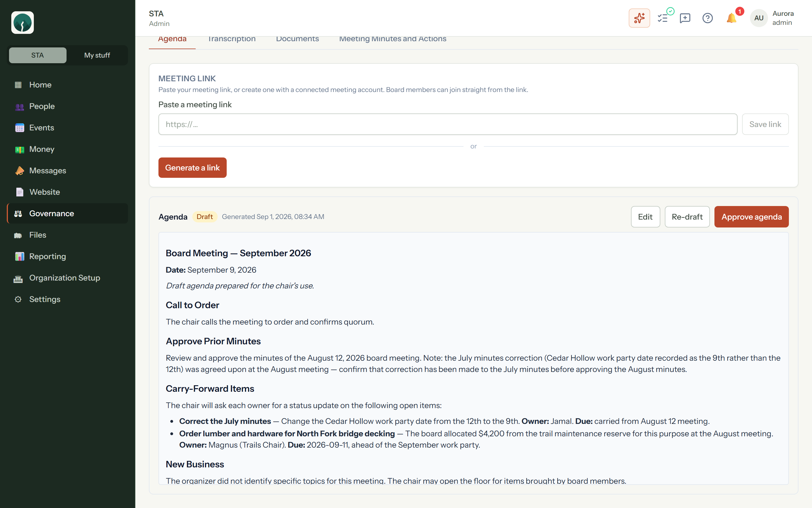Open Money section

[67, 149]
